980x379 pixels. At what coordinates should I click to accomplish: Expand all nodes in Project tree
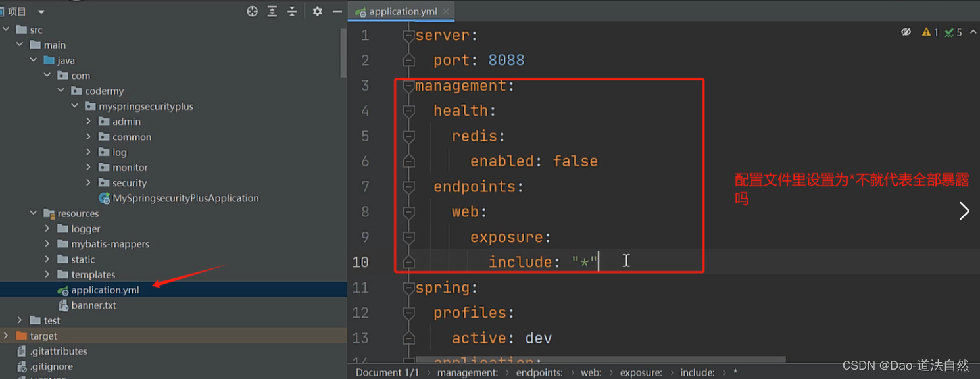(x=272, y=11)
